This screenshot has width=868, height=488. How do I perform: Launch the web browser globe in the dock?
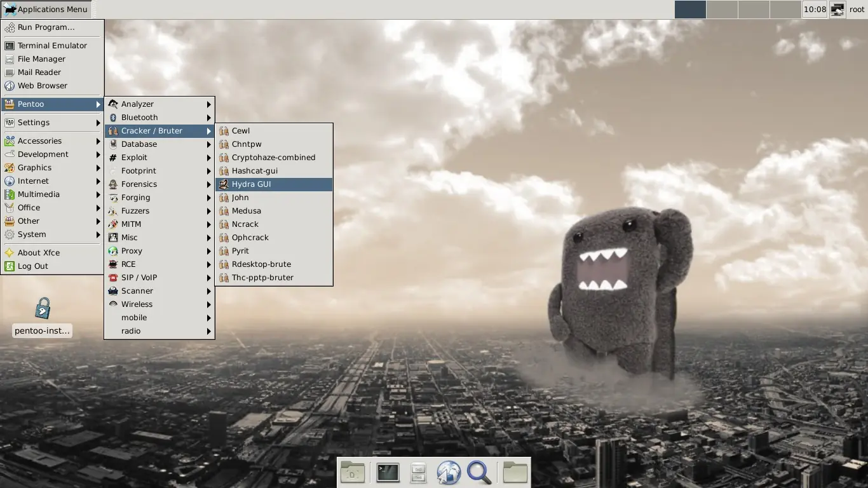(x=449, y=472)
